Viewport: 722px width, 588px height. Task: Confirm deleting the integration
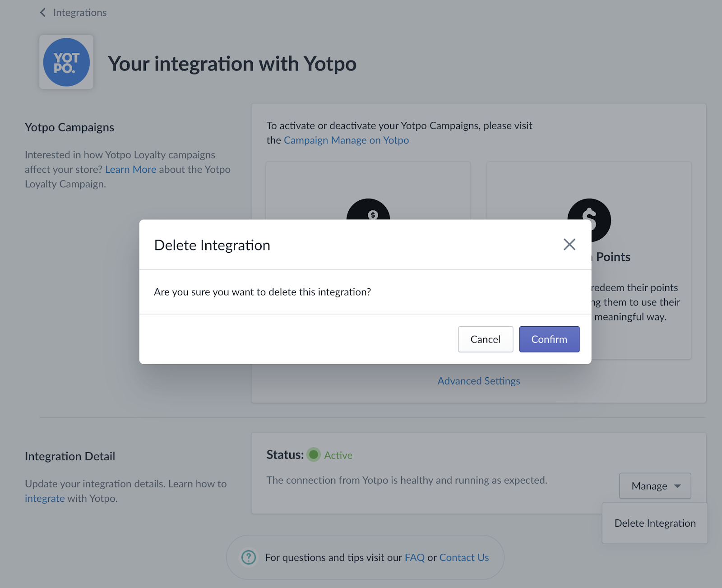click(x=549, y=339)
